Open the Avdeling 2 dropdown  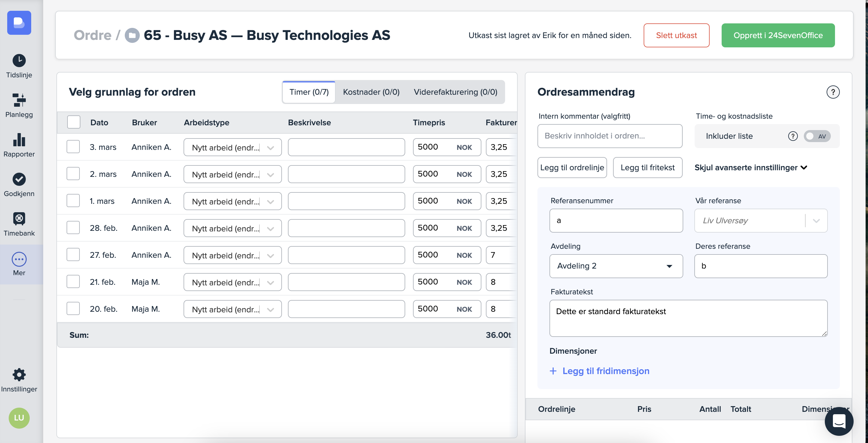click(616, 266)
